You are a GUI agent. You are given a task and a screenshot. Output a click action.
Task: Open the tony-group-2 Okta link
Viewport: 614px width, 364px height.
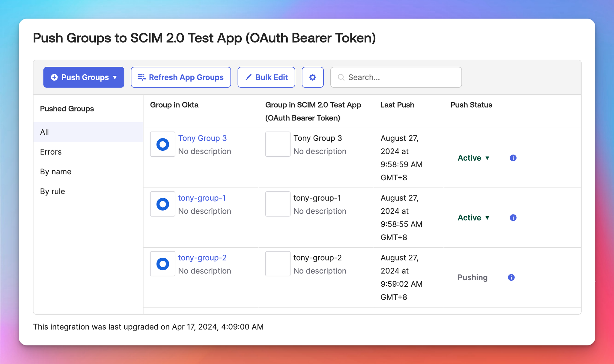click(x=202, y=258)
